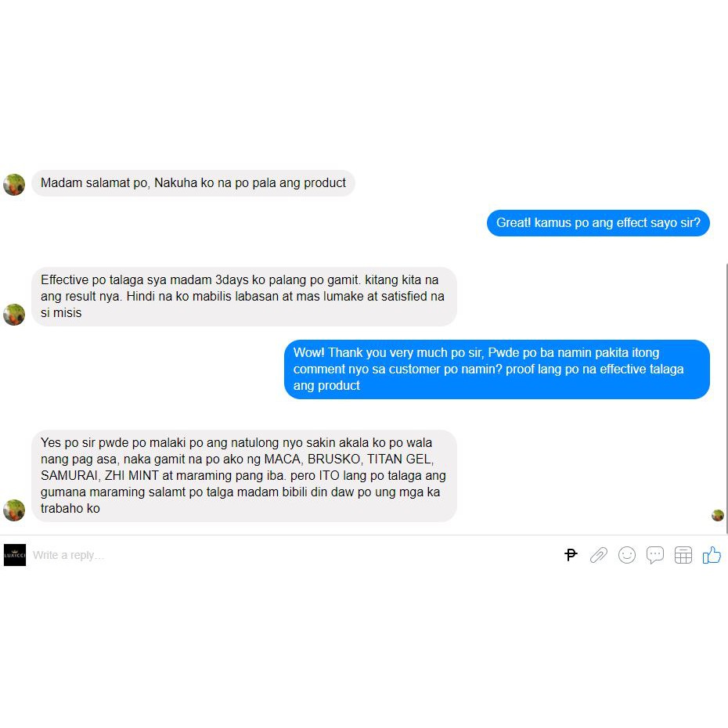
Task: Open customer avatar beside 'Effective po talaga' message
Action: pyautogui.click(x=14, y=315)
